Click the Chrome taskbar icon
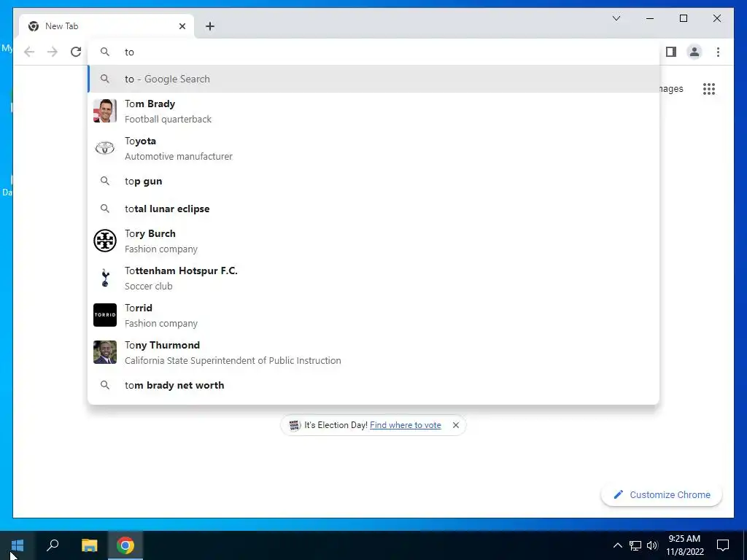747x560 pixels. coord(125,545)
